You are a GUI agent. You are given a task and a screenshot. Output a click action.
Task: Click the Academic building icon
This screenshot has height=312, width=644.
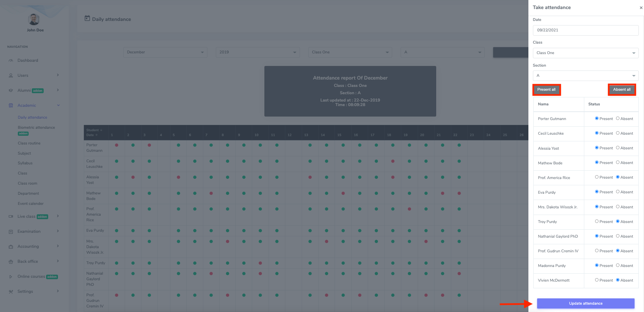11,105
